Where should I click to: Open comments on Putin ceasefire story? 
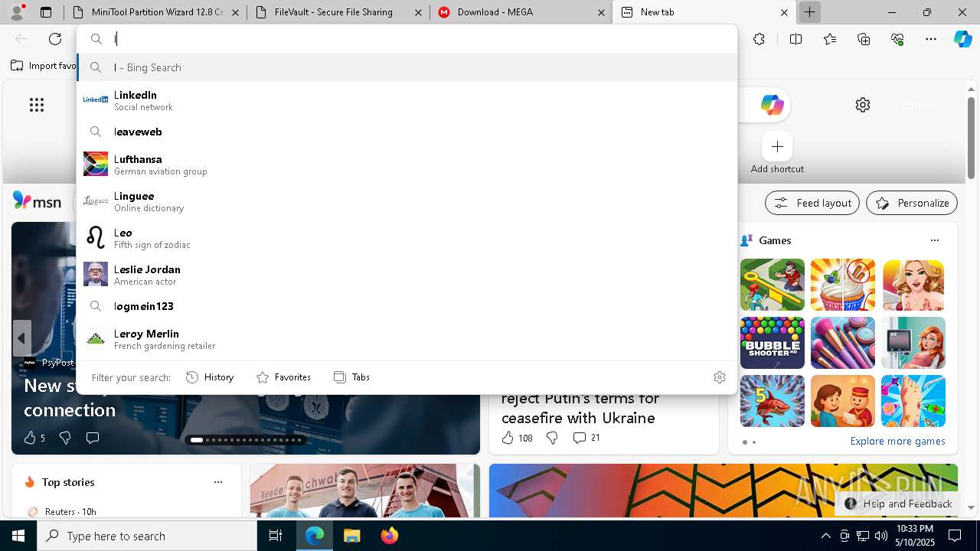tap(580, 438)
